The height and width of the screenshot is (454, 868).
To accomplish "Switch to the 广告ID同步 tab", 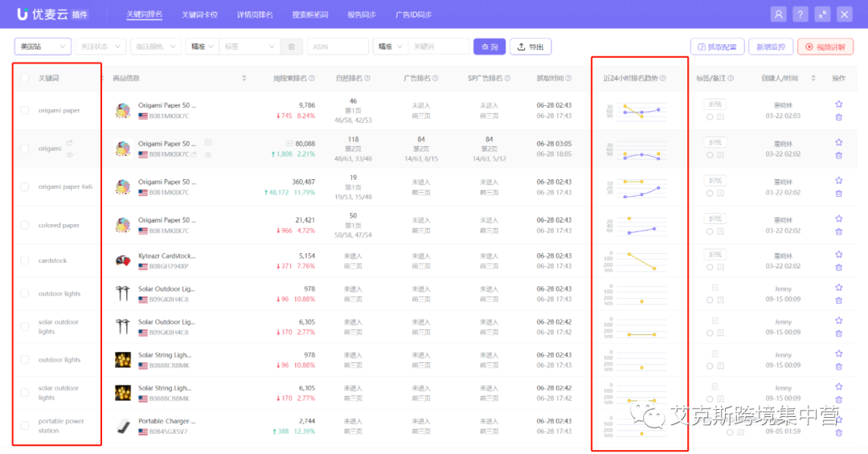I will click(414, 14).
